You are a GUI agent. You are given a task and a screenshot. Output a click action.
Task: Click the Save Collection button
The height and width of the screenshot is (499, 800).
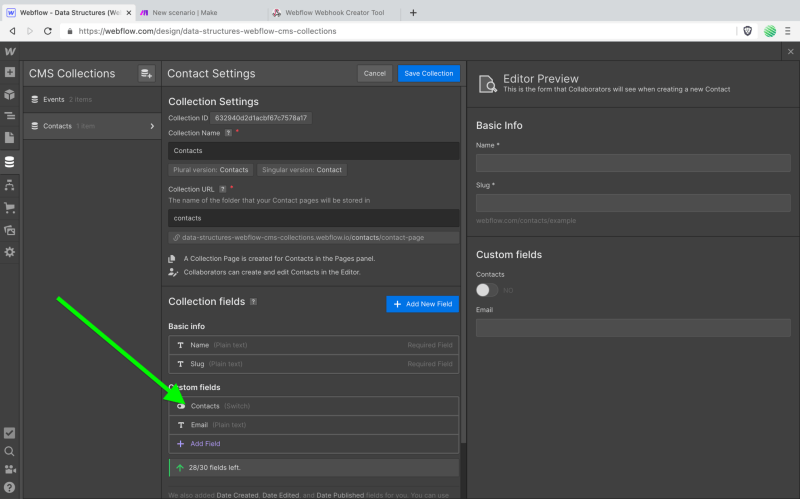(x=429, y=73)
